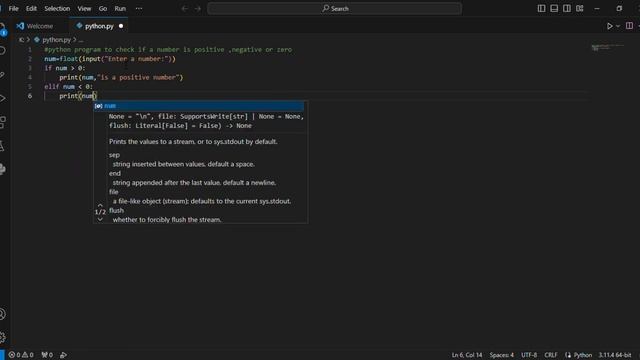Open the Explorer view in activity bar
The width and height of the screenshot is (640, 360).
(x=3, y=29)
